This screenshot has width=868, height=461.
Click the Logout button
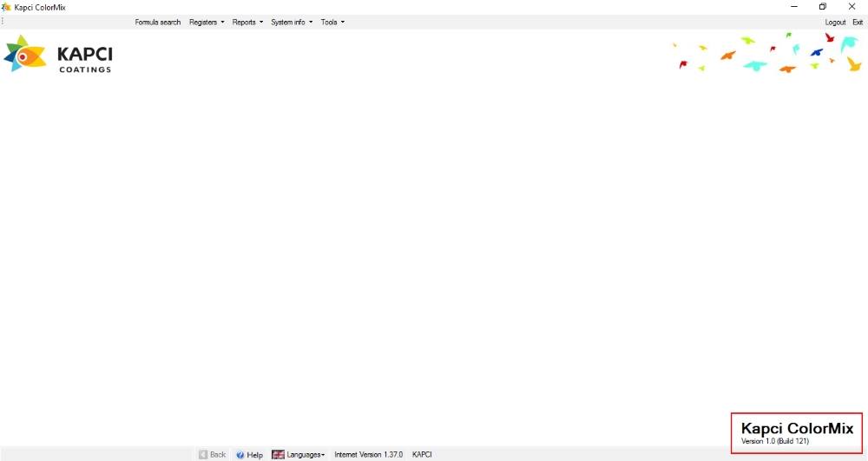pos(835,22)
